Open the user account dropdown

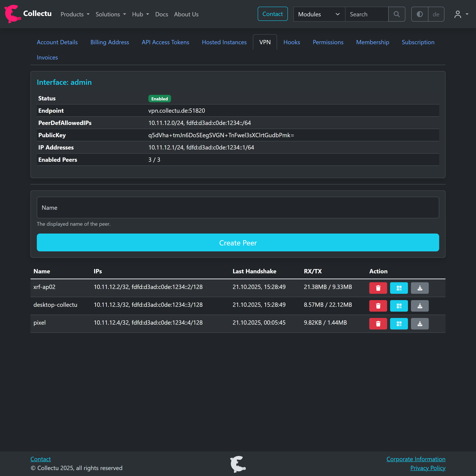461,14
